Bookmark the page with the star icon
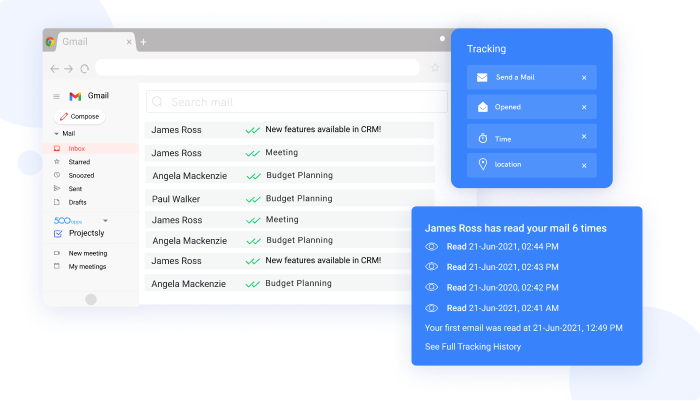 pyautogui.click(x=435, y=67)
